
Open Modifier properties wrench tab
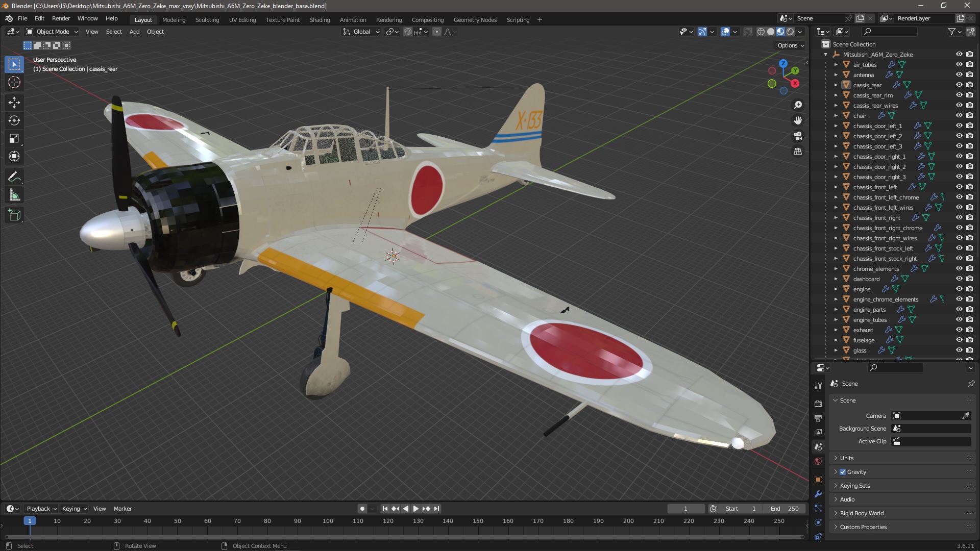(x=818, y=494)
